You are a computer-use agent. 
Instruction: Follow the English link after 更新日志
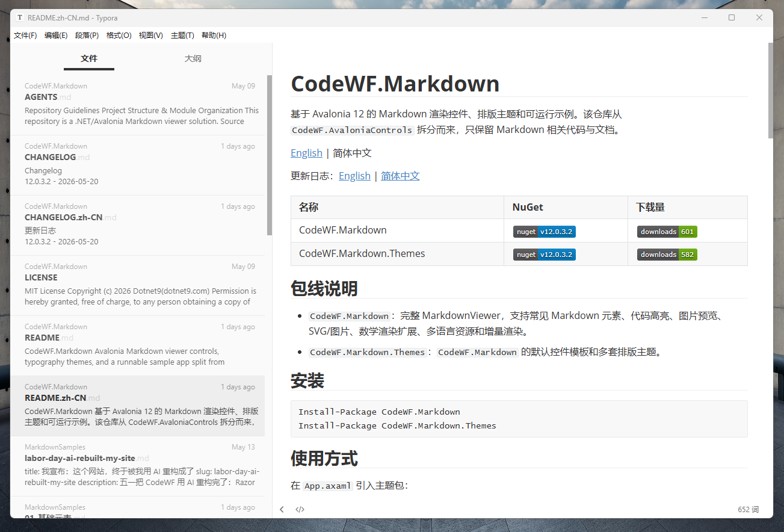(354, 176)
